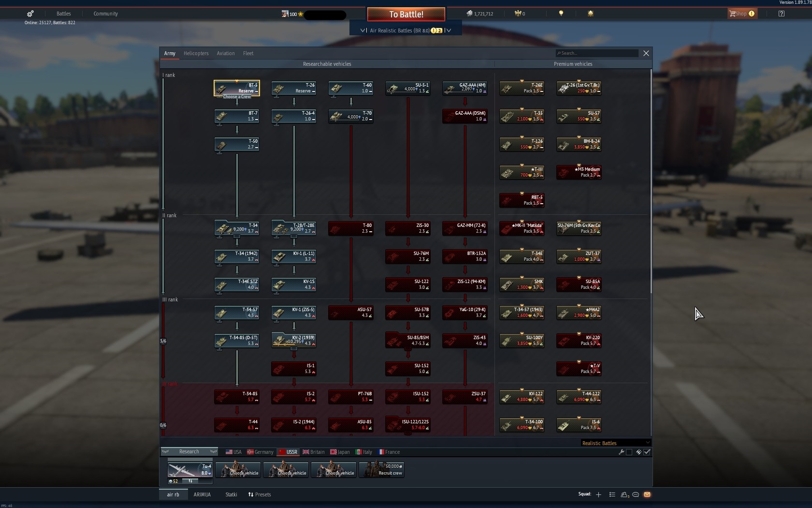Screen dimensions: 812x508
Task: Open the contacts friends icon
Action: click(x=624, y=494)
